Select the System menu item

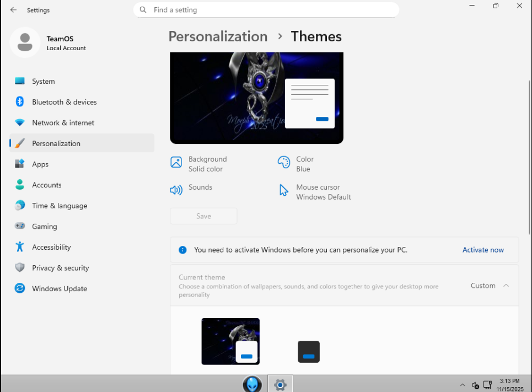[x=43, y=81]
